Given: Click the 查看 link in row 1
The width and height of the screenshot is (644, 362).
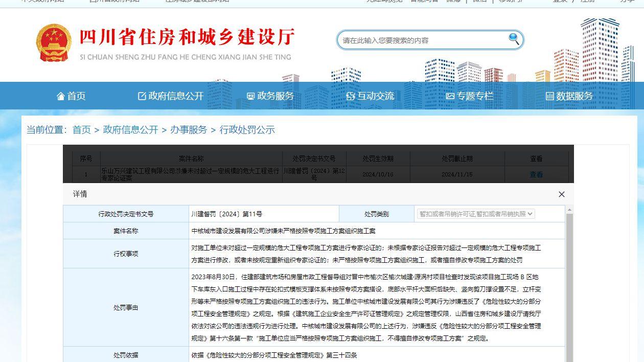Looking at the screenshot, I should pos(536,174).
